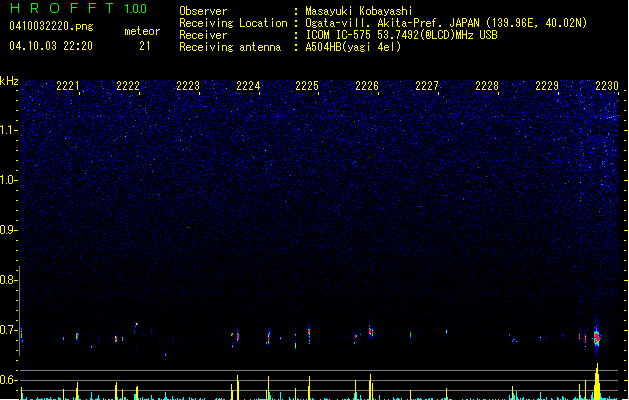Viewport: 629px width, 400px height.
Task: Click the 'Receiving Location' label
Action: (x=233, y=23)
